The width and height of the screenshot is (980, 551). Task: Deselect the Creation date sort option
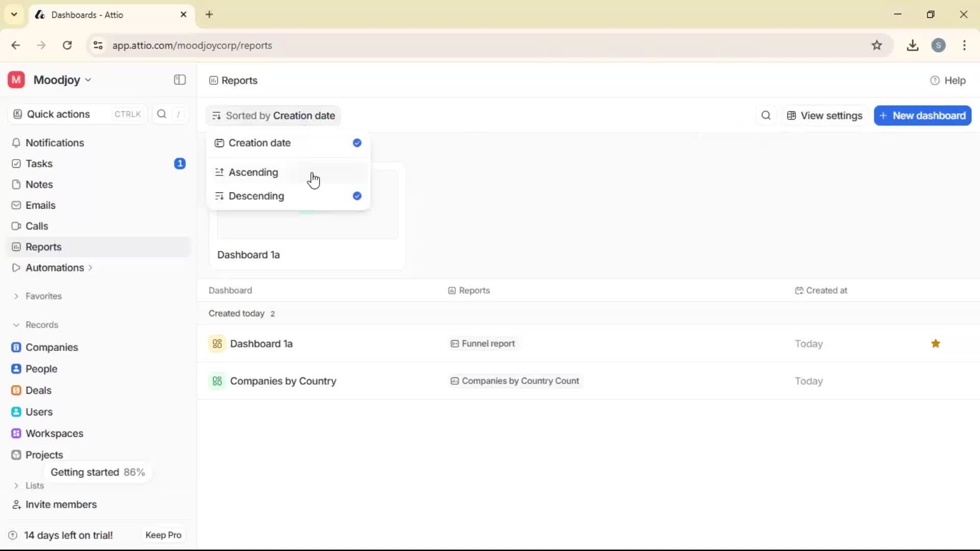(x=357, y=143)
